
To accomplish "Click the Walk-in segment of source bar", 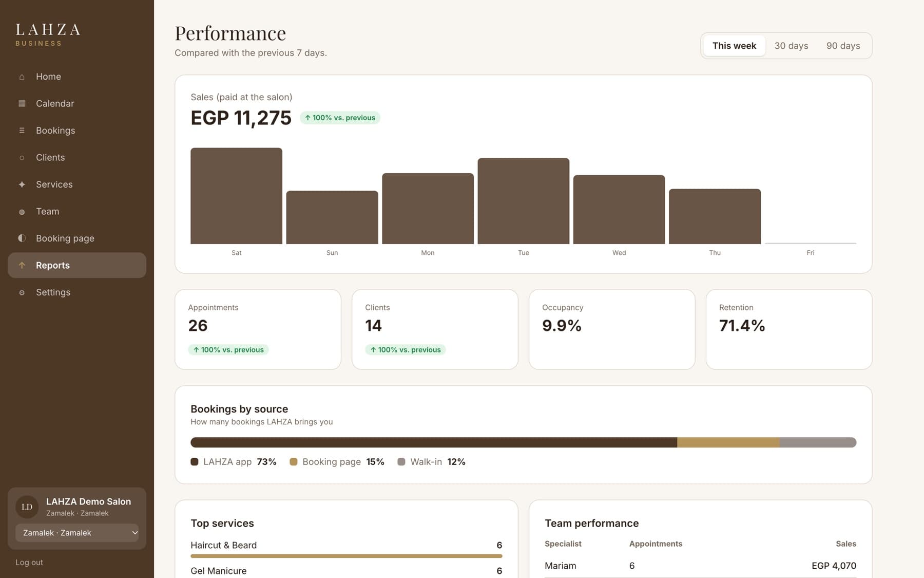I will point(818,442).
